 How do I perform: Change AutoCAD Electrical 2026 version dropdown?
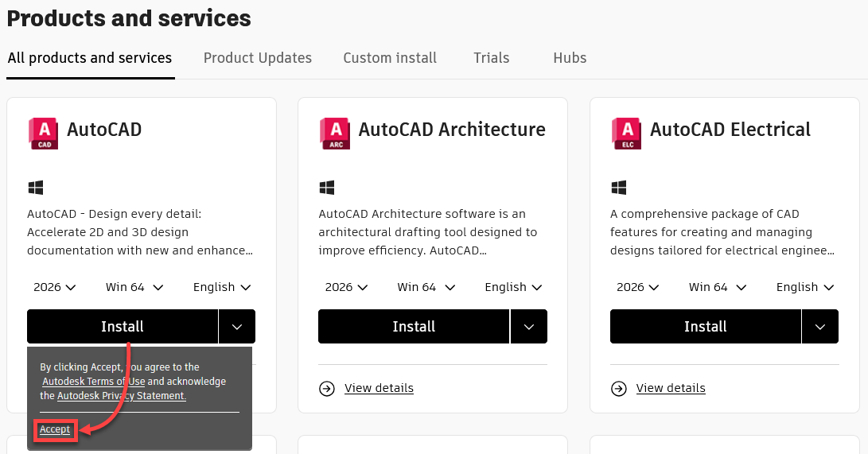[638, 287]
